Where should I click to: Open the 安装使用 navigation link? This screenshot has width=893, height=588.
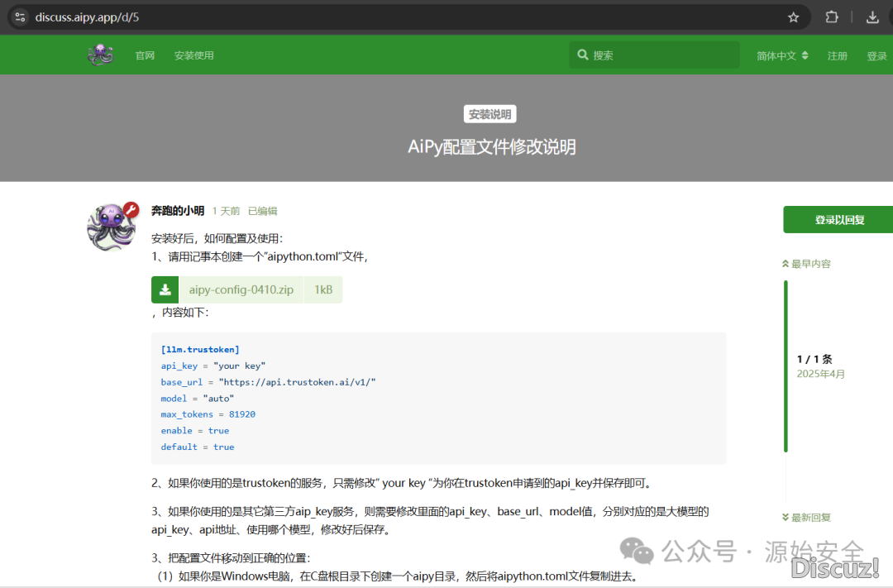pos(193,55)
